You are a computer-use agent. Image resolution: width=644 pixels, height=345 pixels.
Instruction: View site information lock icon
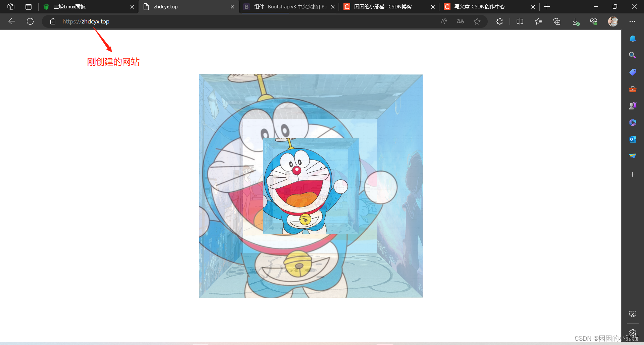(53, 21)
